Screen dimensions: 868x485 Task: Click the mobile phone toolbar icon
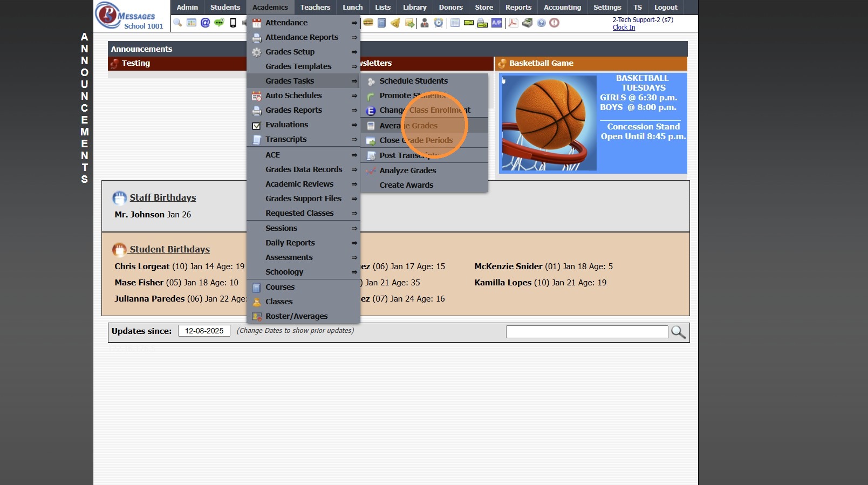tap(233, 23)
